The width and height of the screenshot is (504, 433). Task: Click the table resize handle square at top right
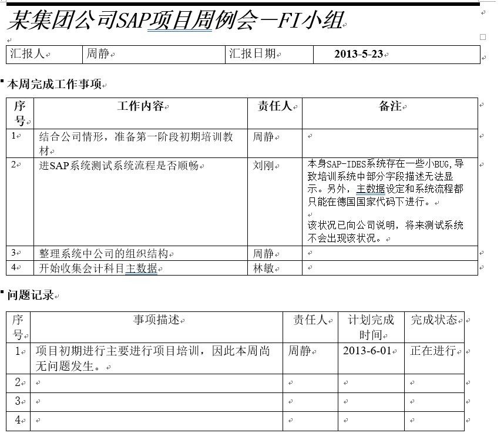coord(483,37)
